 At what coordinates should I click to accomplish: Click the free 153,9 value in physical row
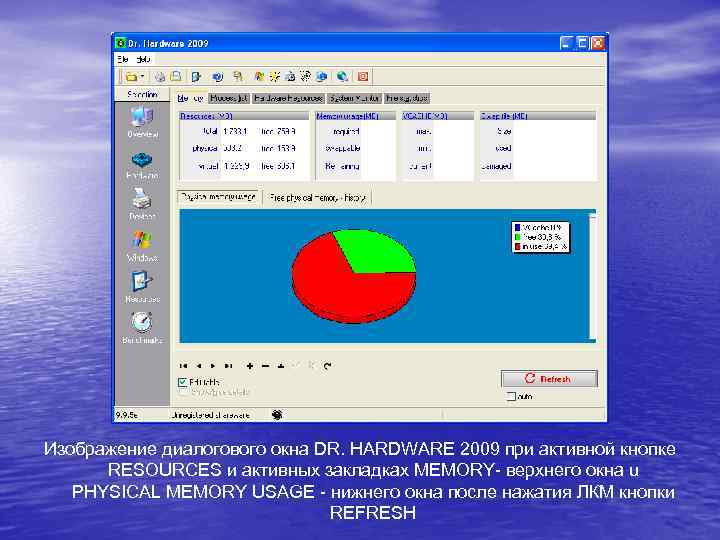tap(286, 148)
